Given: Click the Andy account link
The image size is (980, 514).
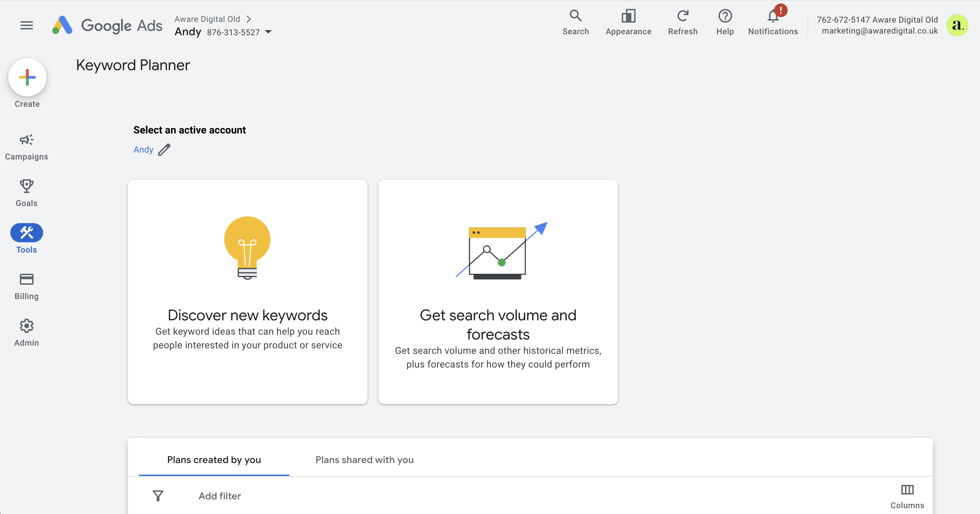Looking at the screenshot, I should coord(143,150).
